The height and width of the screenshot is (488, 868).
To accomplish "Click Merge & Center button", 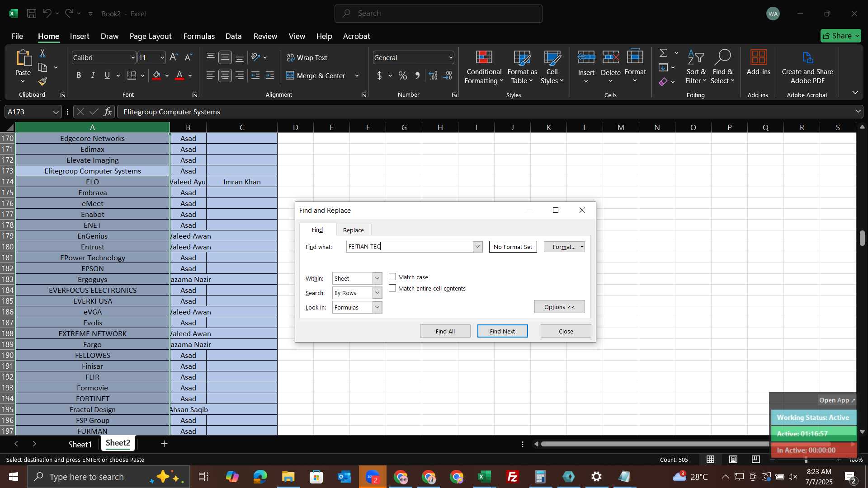I will click(316, 75).
